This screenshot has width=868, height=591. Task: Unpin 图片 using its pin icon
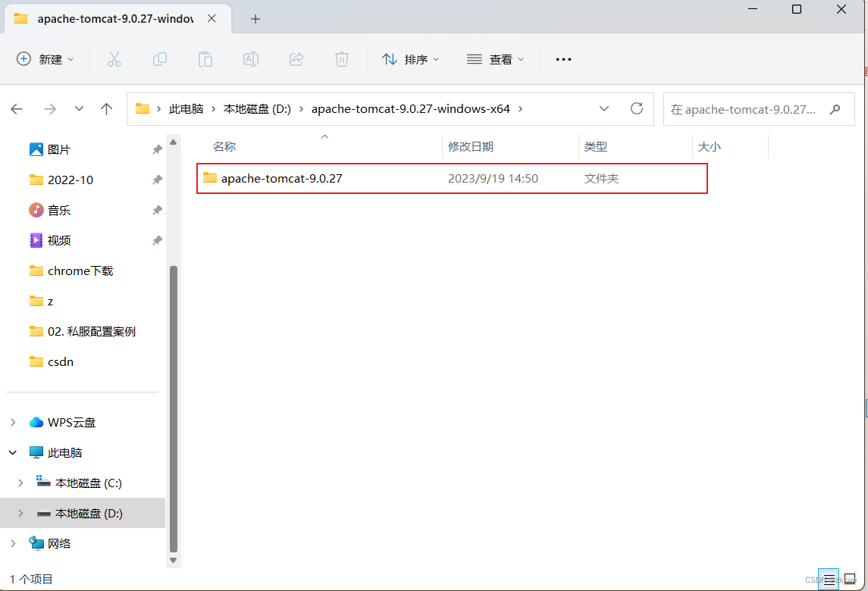(157, 149)
